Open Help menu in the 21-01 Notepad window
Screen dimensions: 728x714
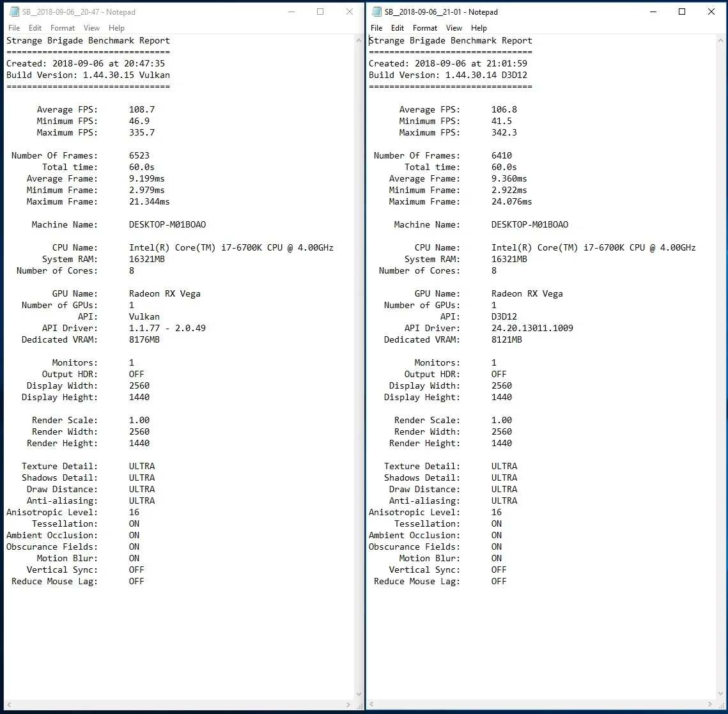click(x=479, y=28)
